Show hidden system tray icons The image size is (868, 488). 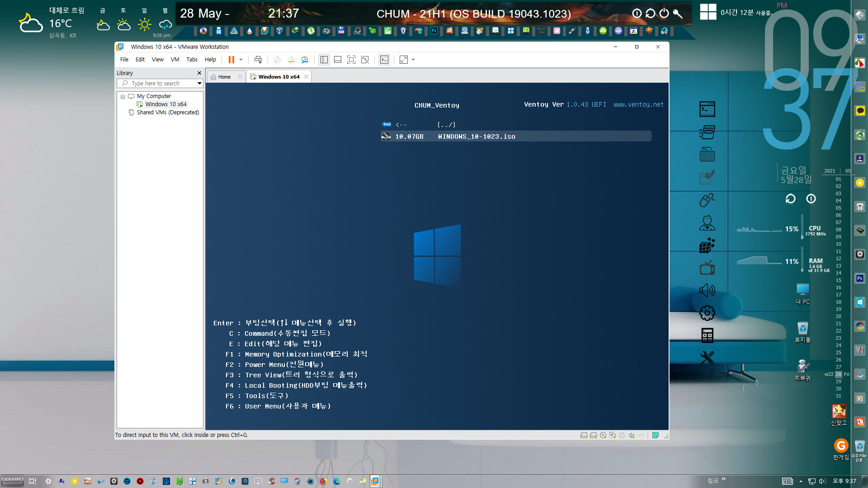tap(801, 481)
